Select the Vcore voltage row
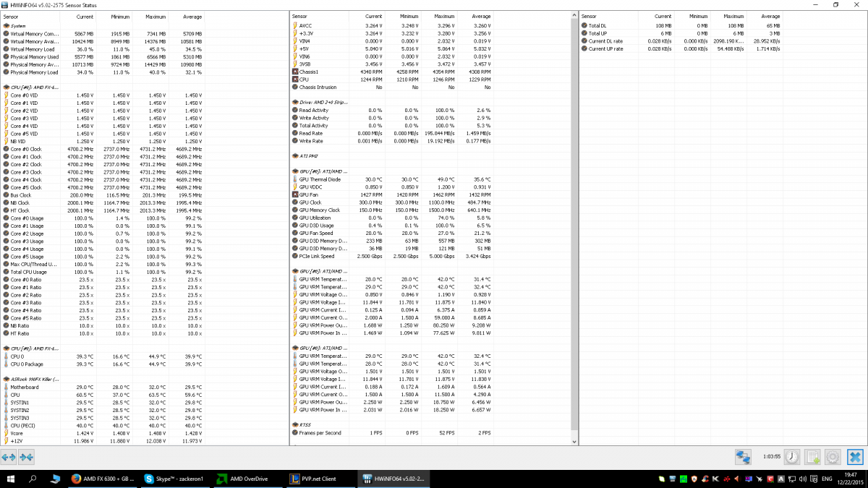The image size is (868, 488). click(x=102, y=433)
